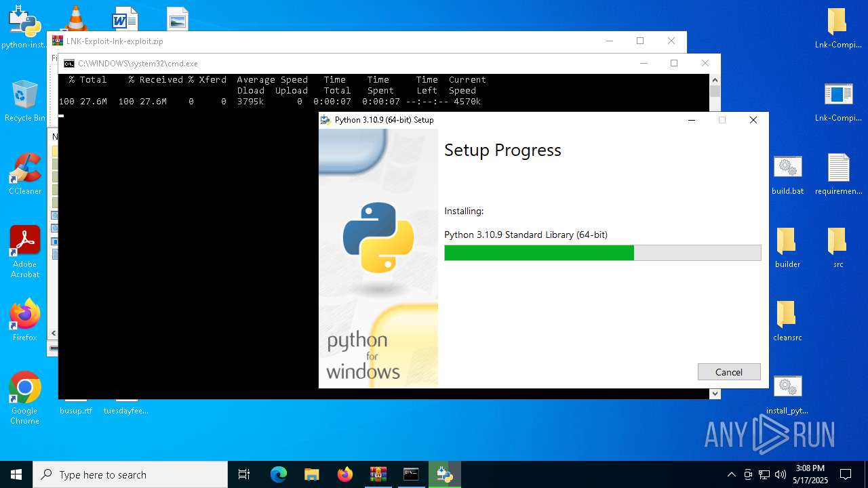Launch Google Chrome from the desktop
Screen dimensions: 868x488
point(24,399)
